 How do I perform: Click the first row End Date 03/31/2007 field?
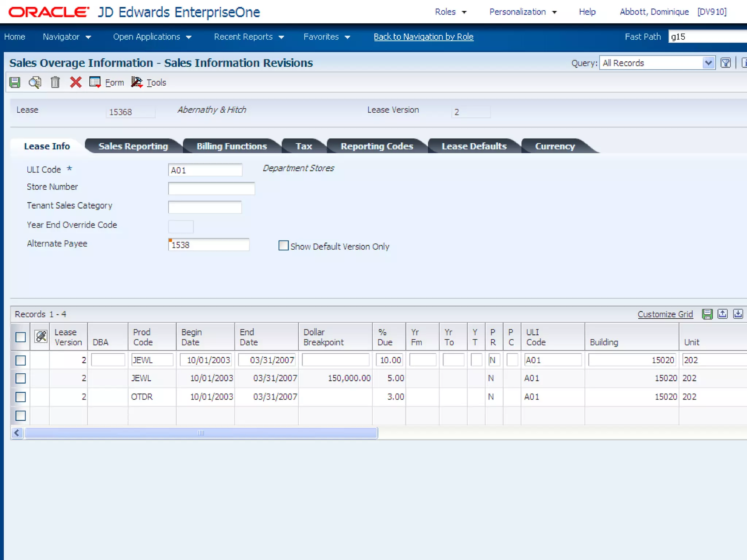point(267,360)
